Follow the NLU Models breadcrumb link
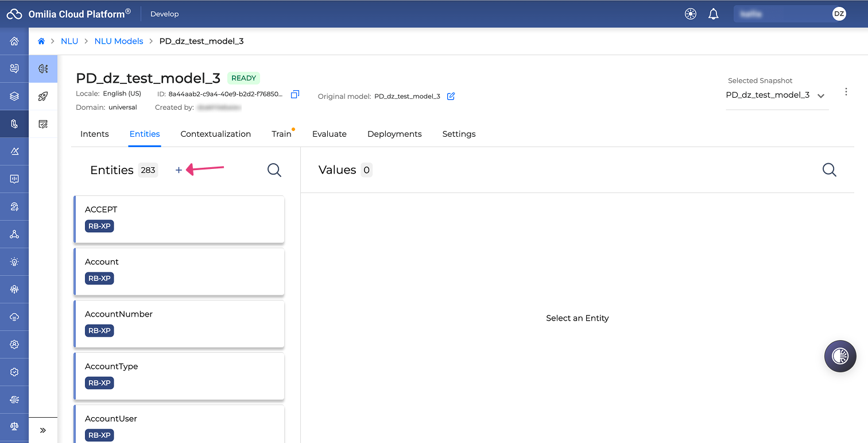Screen dimensions: 868x443 point(119,41)
